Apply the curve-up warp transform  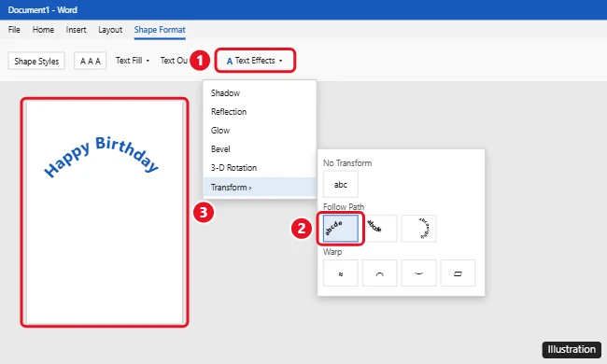380,273
